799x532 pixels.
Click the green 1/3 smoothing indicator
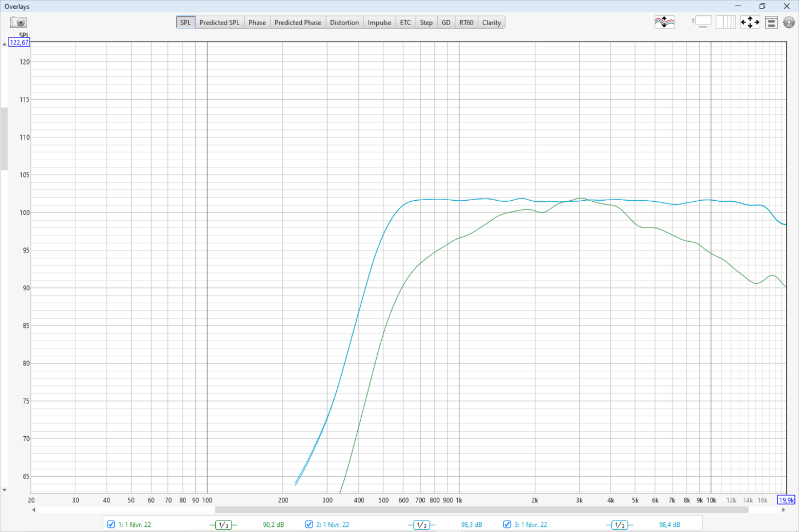(x=223, y=525)
